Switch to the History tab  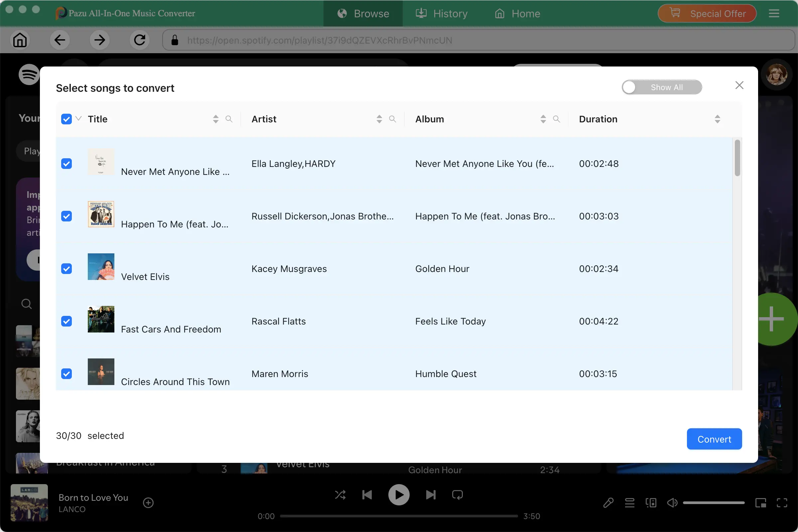pos(441,14)
